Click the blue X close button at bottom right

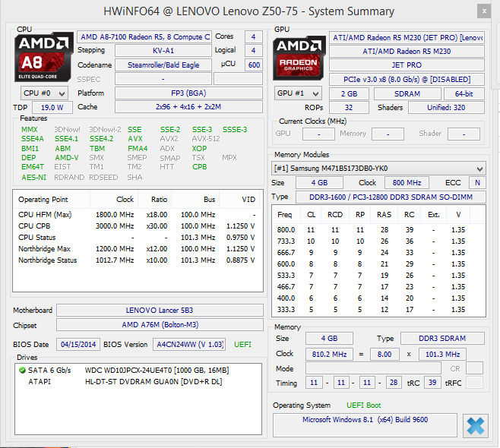pos(476,426)
